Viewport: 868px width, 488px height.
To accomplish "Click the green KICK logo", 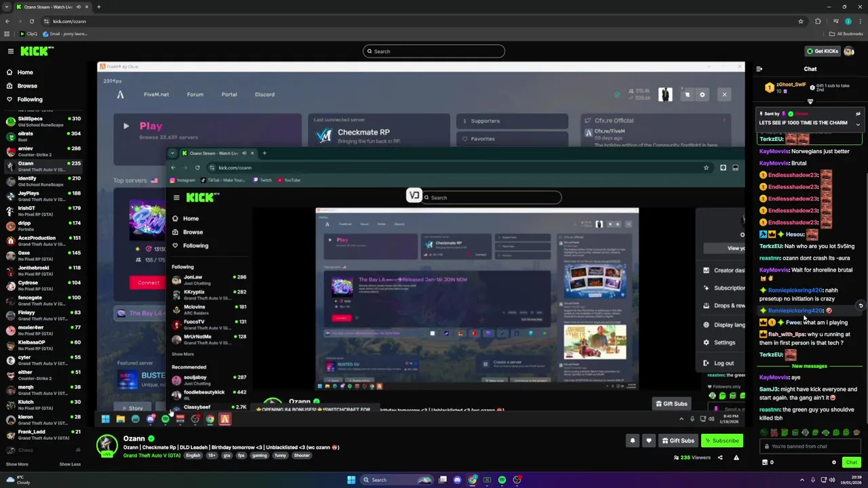I will (37, 51).
